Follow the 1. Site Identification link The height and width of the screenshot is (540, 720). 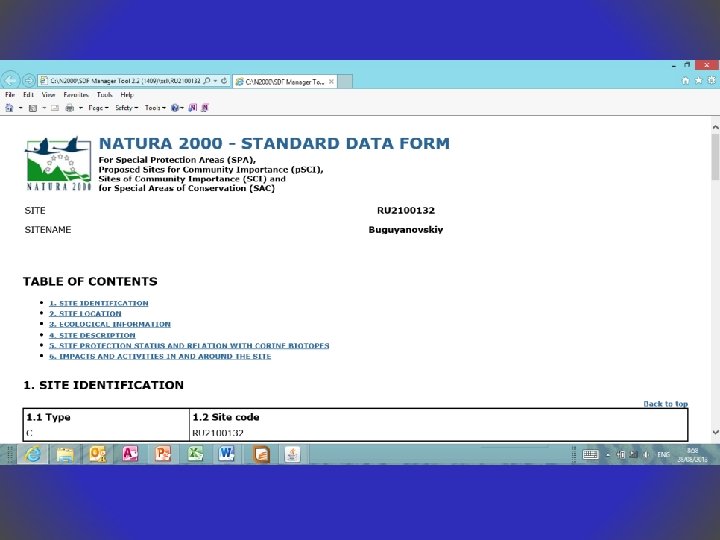point(99,304)
